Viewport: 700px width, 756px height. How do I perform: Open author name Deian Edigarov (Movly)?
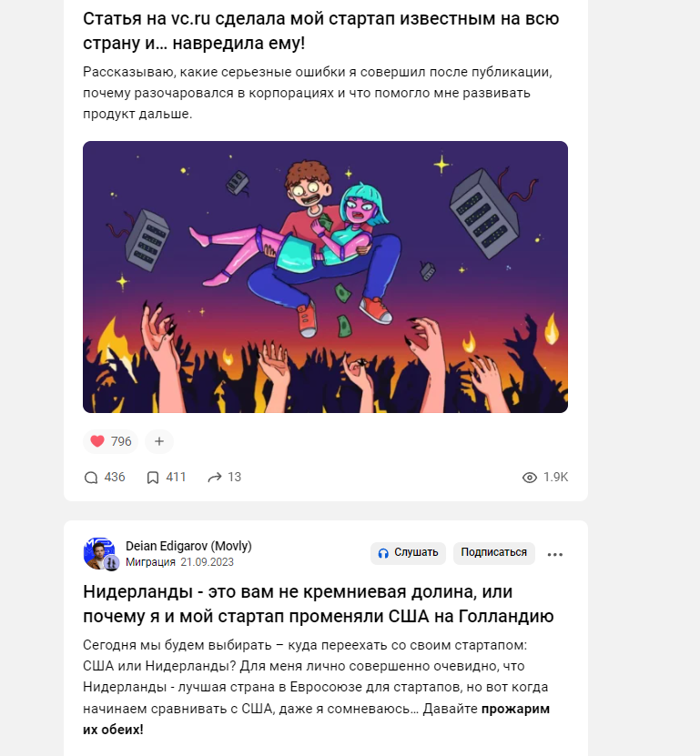tap(188, 546)
